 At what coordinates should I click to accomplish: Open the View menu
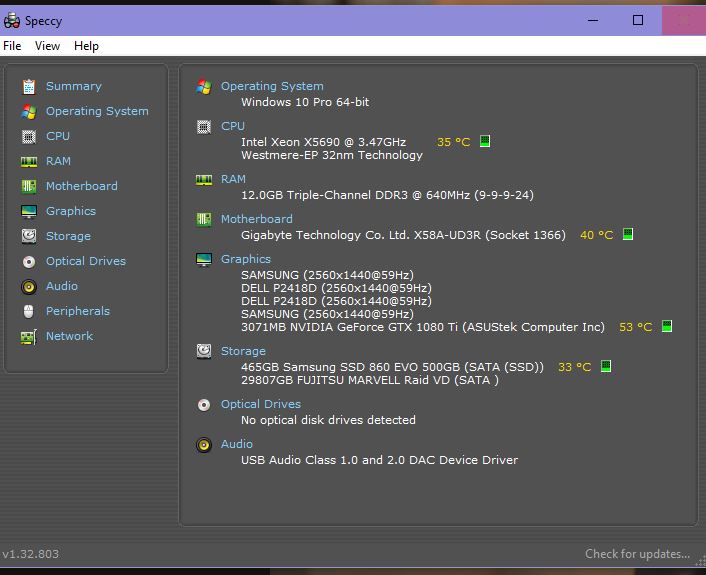(x=47, y=46)
